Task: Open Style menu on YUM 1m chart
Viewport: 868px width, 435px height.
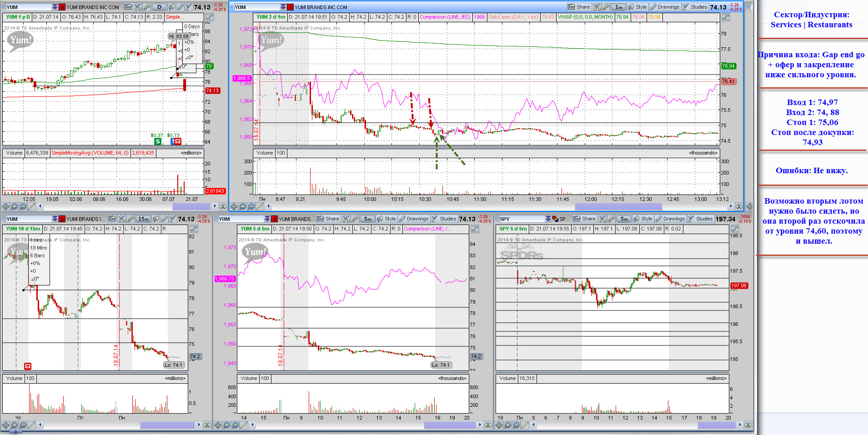Action: (x=638, y=7)
